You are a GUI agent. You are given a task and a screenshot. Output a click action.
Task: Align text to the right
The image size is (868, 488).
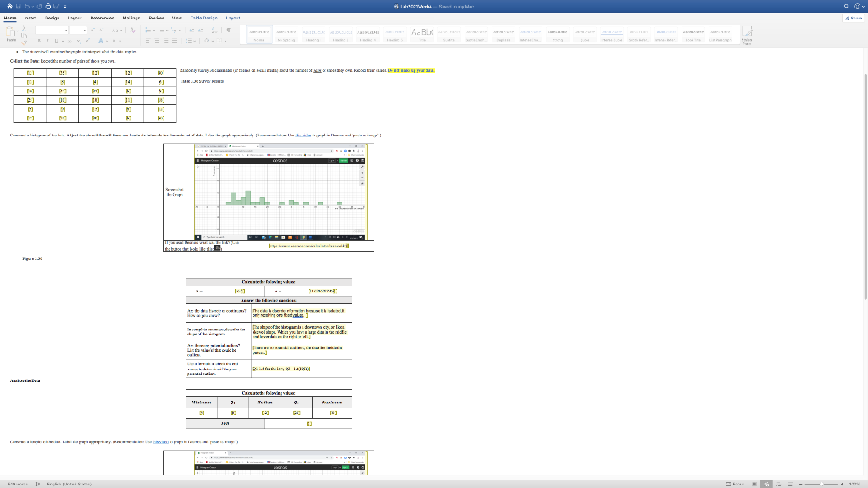tap(166, 41)
